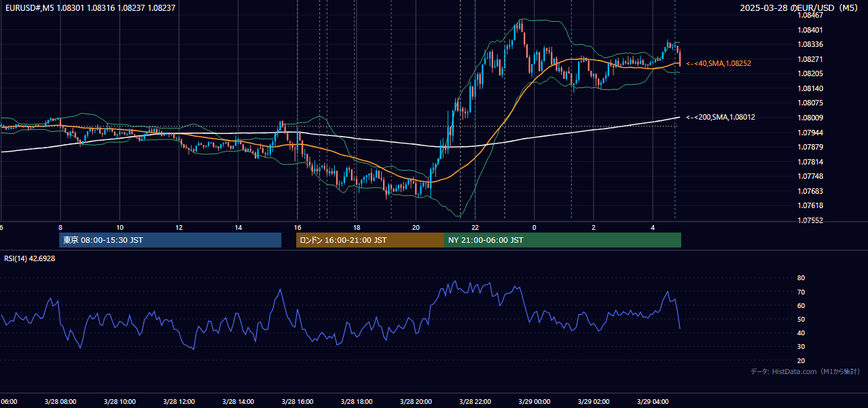Click the 3/28 12:00 bottom date label

(179, 401)
